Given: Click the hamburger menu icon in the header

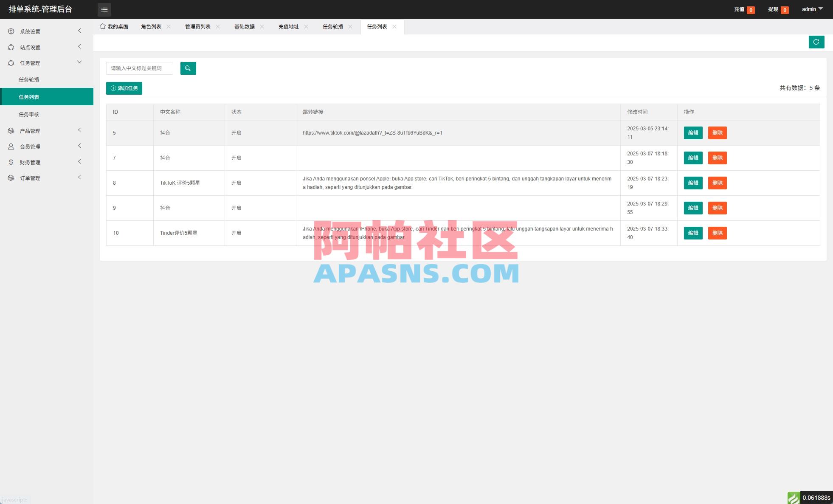Looking at the screenshot, I should point(104,9).
